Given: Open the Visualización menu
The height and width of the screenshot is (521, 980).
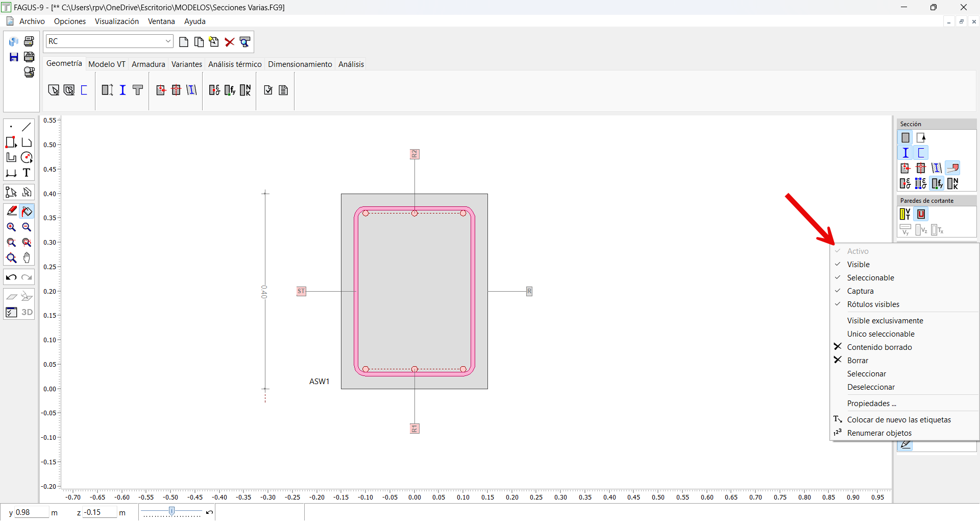Looking at the screenshot, I should (x=116, y=21).
